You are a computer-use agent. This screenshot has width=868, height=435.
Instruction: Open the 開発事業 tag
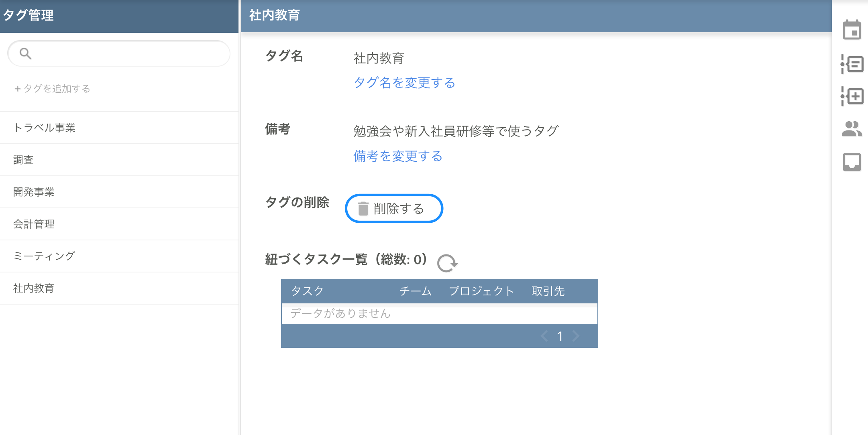pos(35,191)
